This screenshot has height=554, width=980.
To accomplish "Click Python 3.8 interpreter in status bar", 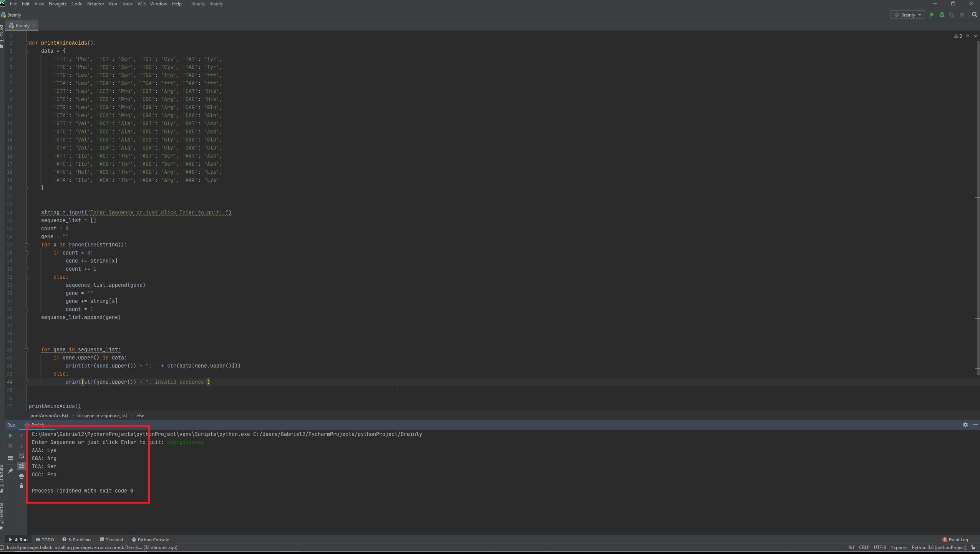I will [939, 547].
